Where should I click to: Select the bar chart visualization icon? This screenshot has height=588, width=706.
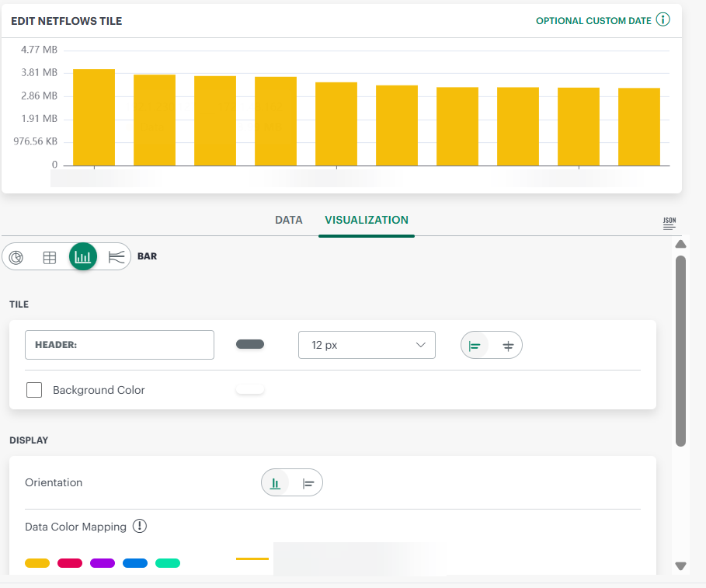pyautogui.click(x=83, y=256)
